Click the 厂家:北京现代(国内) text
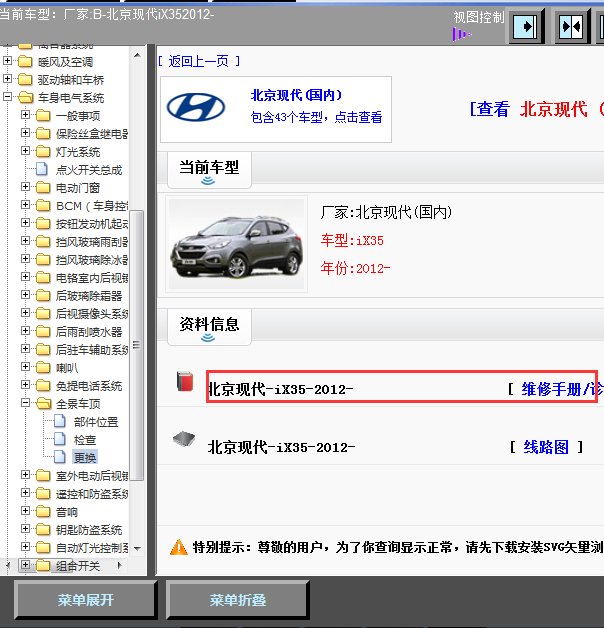The height and width of the screenshot is (628, 604). click(386, 212)
